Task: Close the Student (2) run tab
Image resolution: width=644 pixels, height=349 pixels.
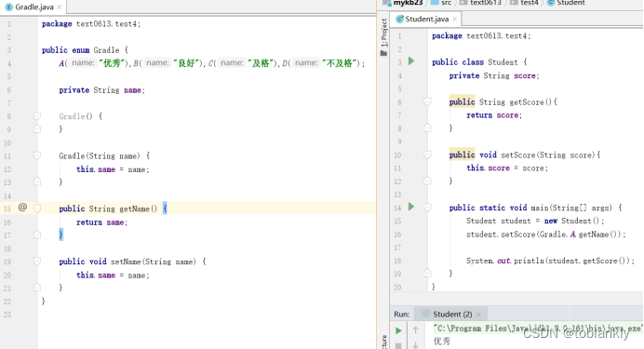Action: (x=478, y=315)
